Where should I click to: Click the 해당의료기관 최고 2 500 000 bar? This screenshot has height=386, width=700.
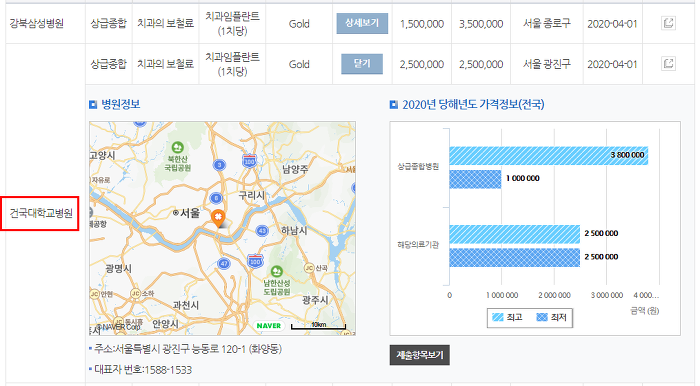pyautogui.click(x=514, y=234)
